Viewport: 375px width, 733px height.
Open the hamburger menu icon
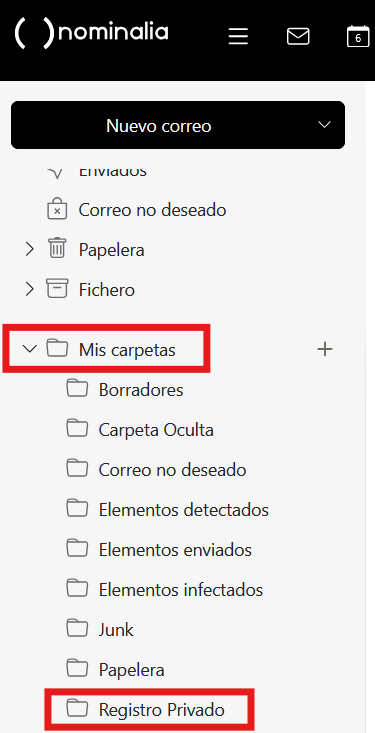coord(238,36)
